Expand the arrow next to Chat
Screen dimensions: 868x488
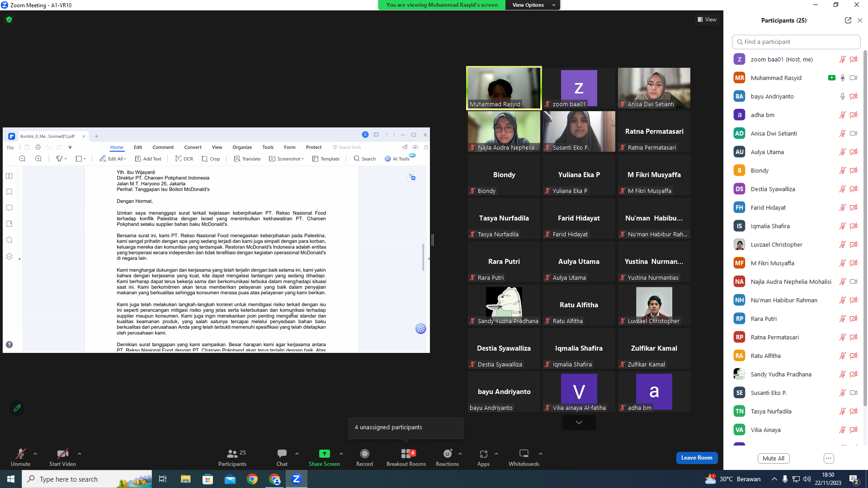[297, 454]
